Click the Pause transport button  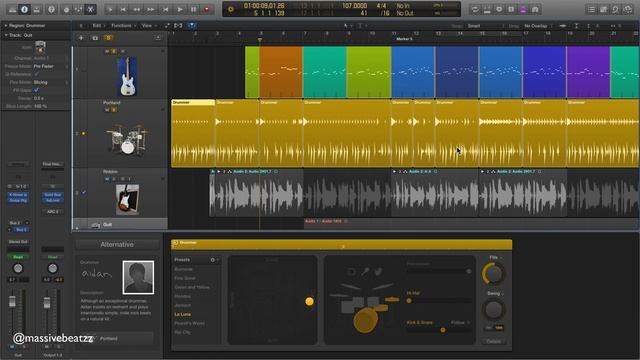(193, 9)
